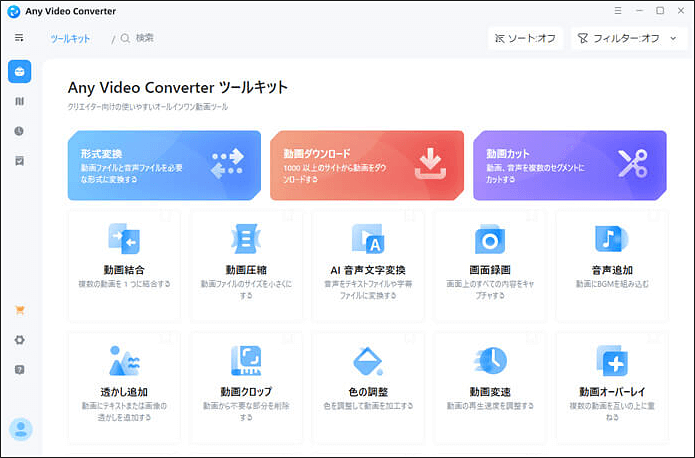The width and height of the screenshot is (695, 458).
Task: Click the 画面録画 label text
Action: pyautogui.click(x=490, y=270)
